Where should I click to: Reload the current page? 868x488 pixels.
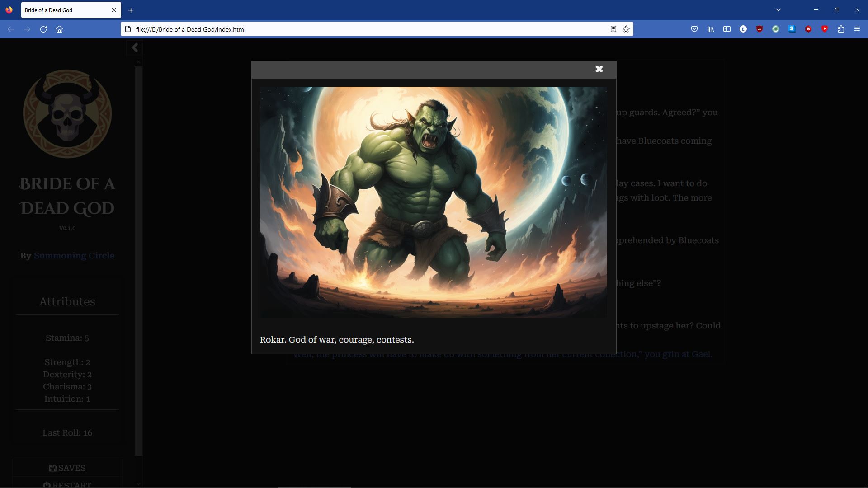click(x=43, y=29)
